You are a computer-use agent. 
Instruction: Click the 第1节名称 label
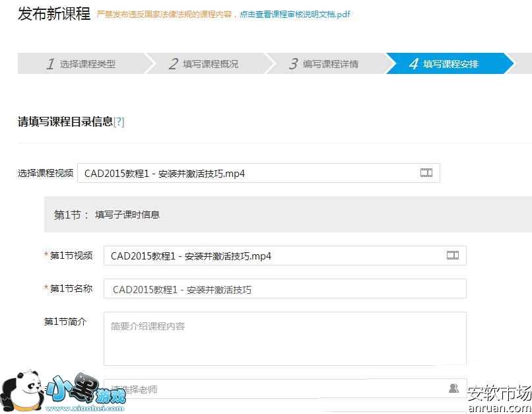pos(71,289)
